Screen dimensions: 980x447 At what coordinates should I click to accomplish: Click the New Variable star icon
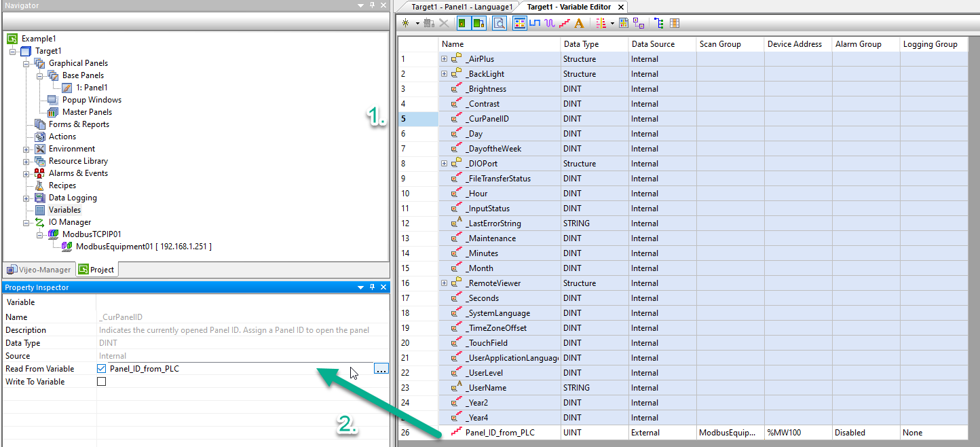[x=406, y=23]
